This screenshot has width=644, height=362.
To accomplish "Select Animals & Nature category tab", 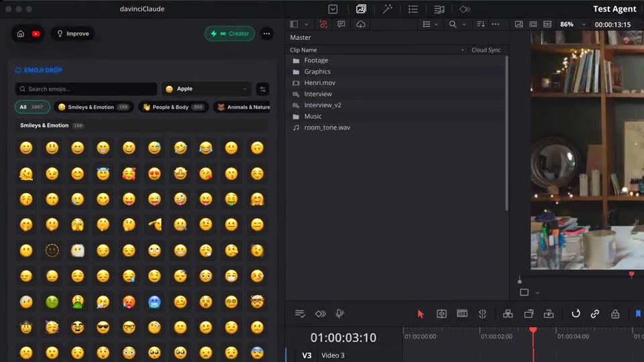I will pos(242,107).
